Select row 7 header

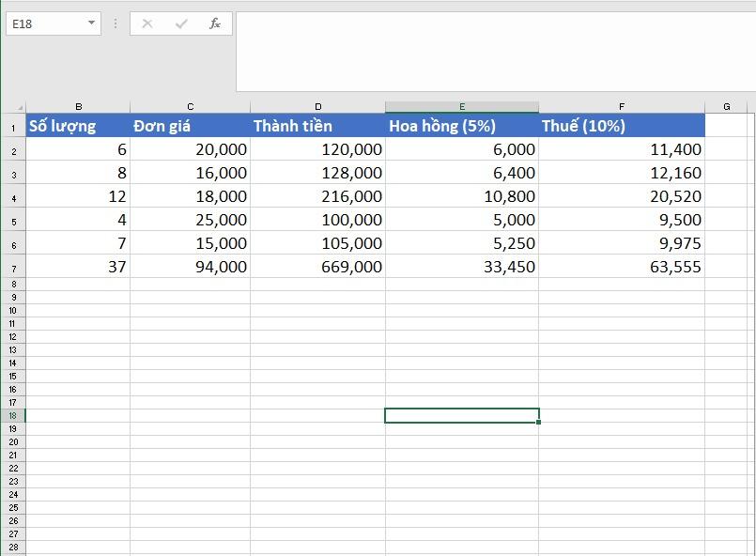[x=15, y=267]
